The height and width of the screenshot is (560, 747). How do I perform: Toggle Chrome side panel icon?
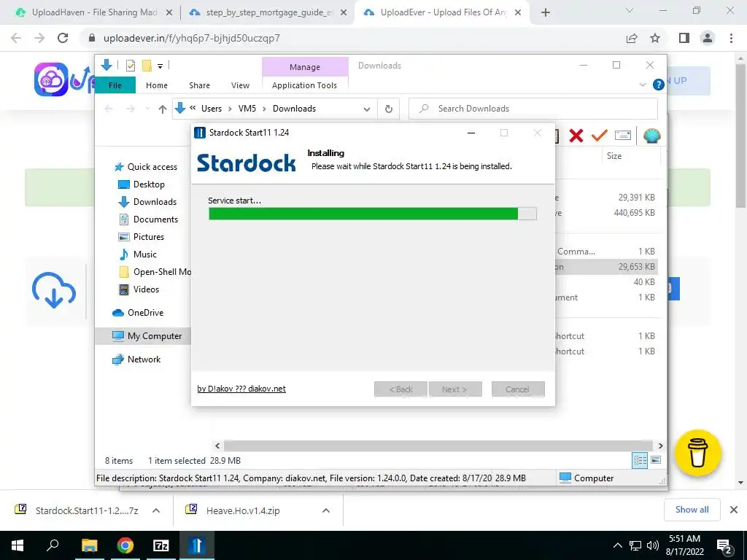click(x=684, y=38)
